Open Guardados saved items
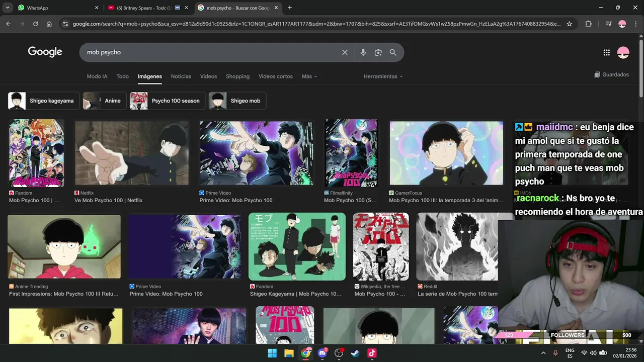 pyautogui.click(x=611, y=74)
